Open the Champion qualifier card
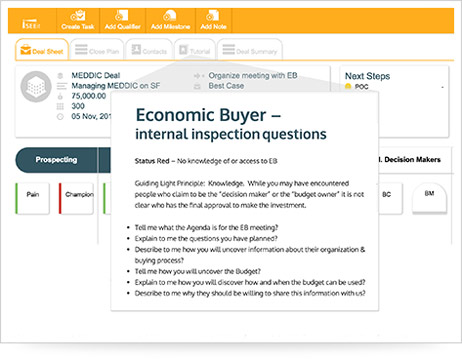The height and width of the screenshot is (360, 462). coord(76,198)
